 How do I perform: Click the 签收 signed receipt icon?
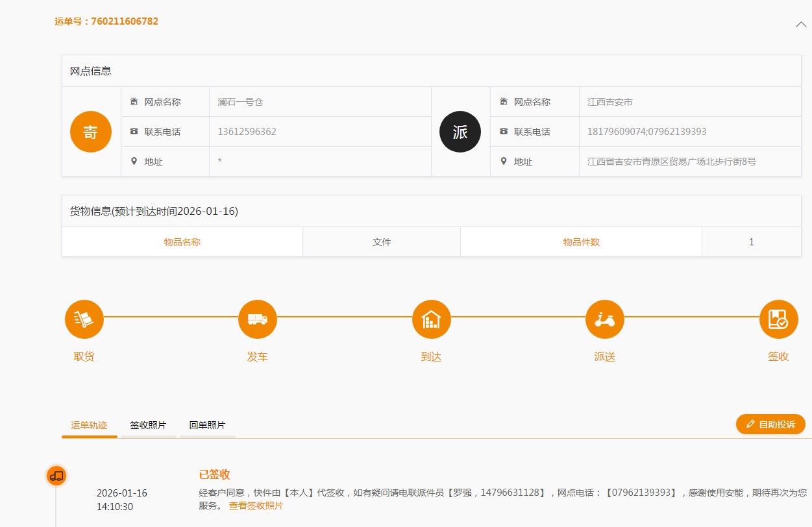778,319
